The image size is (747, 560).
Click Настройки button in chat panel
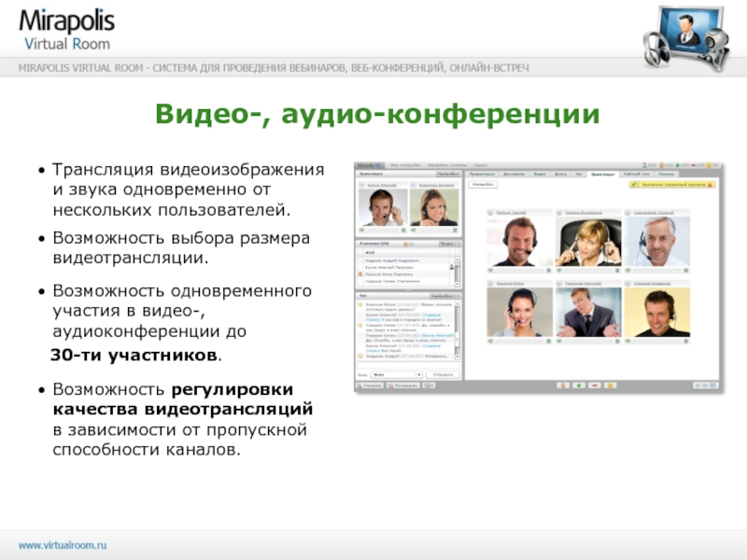[442, 296]
